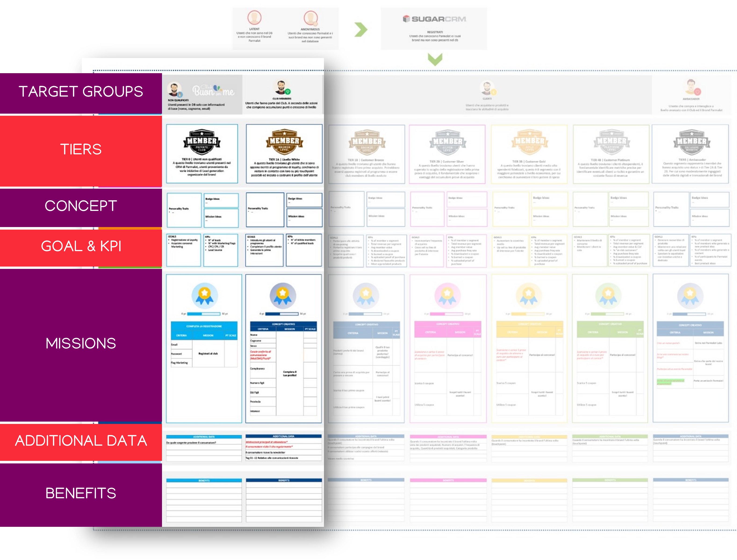Click the SugarCRM logo
This screenshot has width=737, height=560.
(x=434, y=19)
